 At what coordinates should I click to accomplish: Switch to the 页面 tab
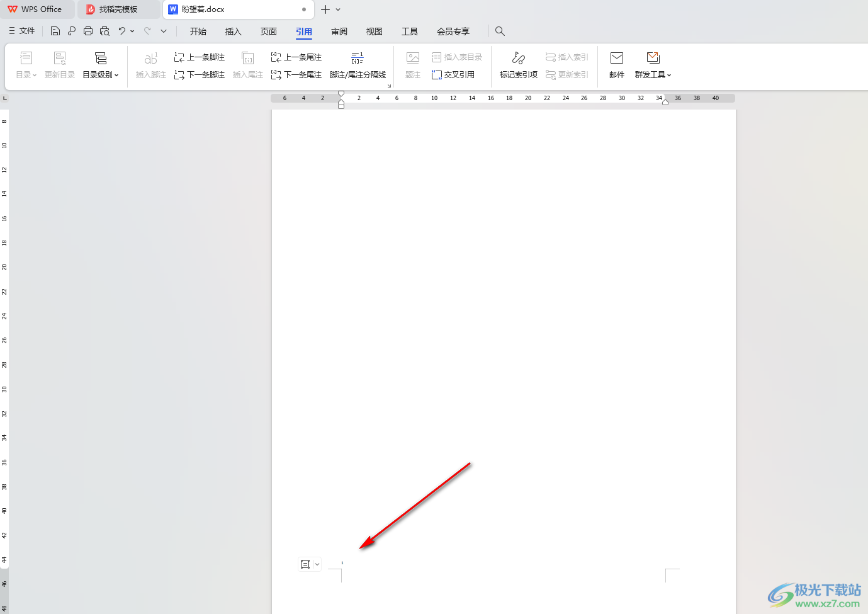269,31
